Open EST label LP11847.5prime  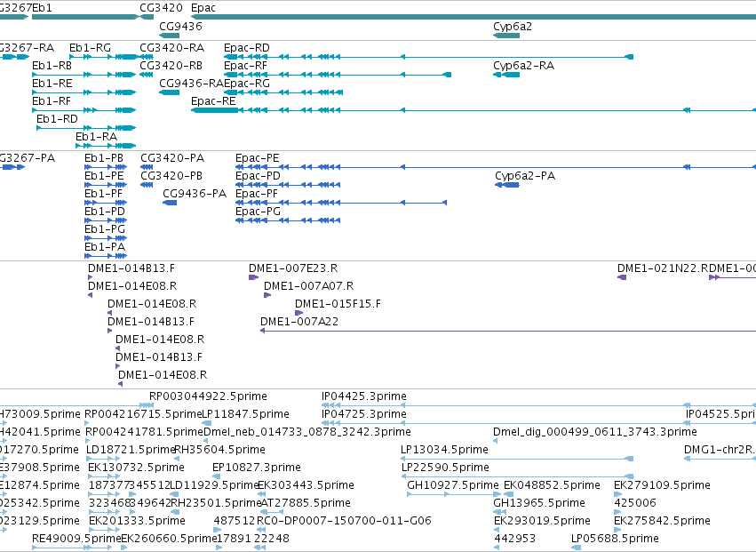[245, 414]
